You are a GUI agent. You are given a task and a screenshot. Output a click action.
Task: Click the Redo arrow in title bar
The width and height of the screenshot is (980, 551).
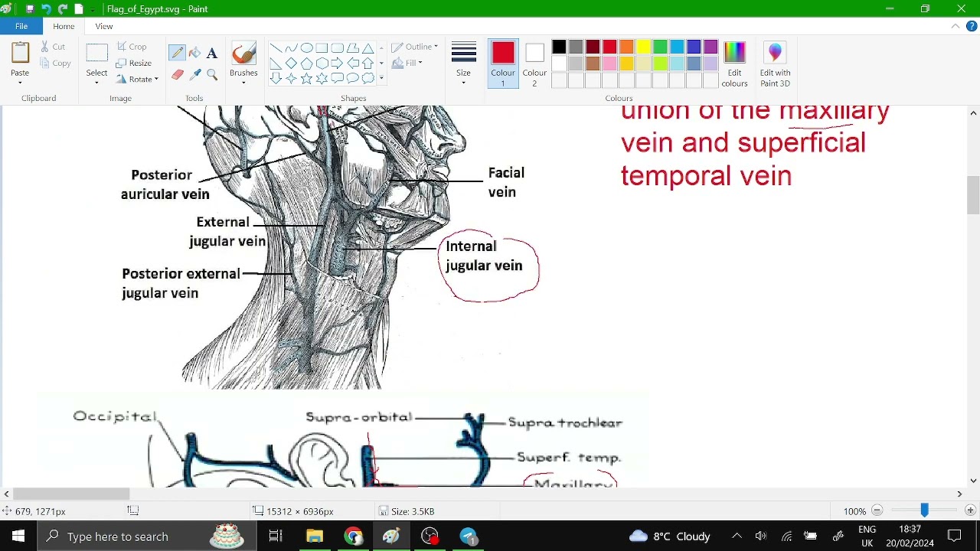(x=63, y=9)
